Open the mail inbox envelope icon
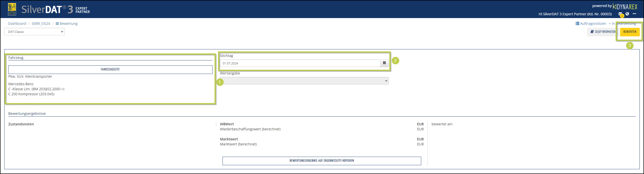This screenshot has width=644, height=174. tap(620, 14)
